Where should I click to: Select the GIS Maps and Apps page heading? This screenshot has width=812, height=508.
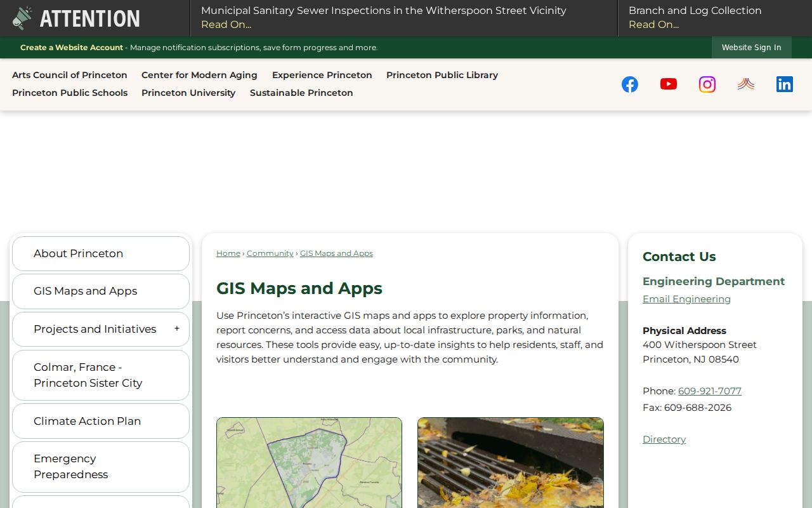299,288
